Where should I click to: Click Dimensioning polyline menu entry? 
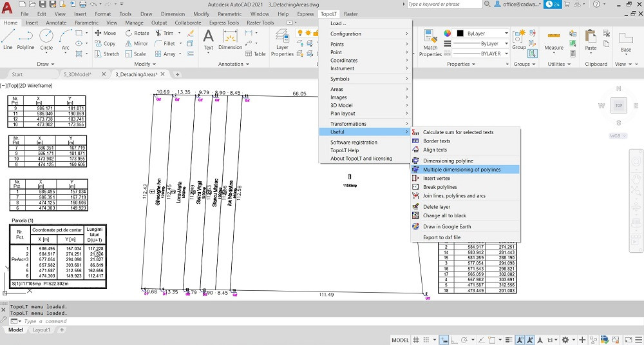448,161
